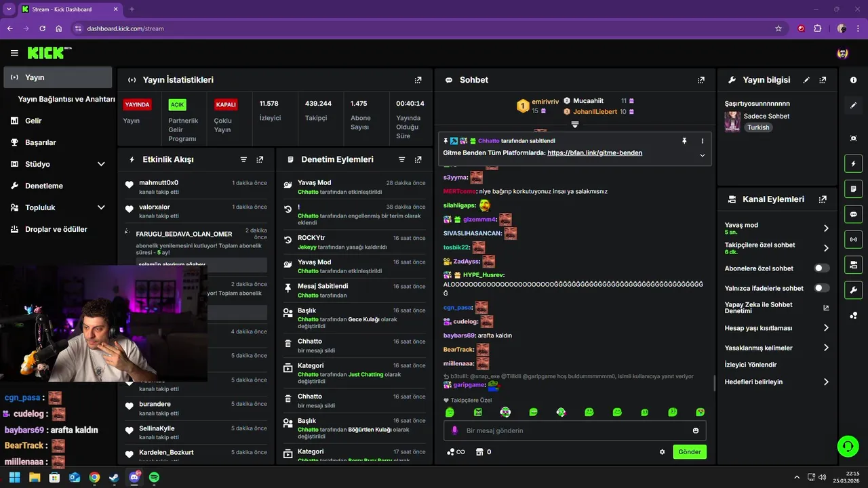Click the capture frame icon in sidebar
The width and height of the screenshot is (868, 488).
pyautogui.click(x=853, y=138)
